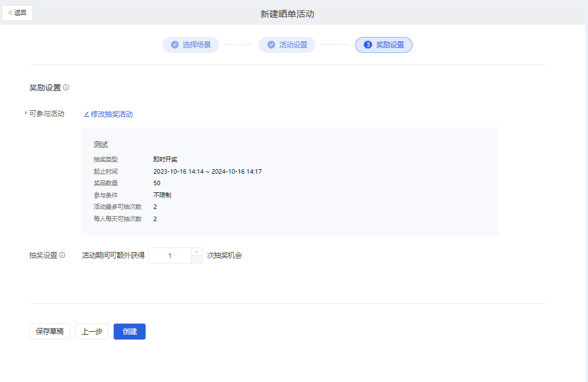Go back with the 返回 button
This screenshot has width=588, height=382.
pyautogui.click(x=17, y=13)
